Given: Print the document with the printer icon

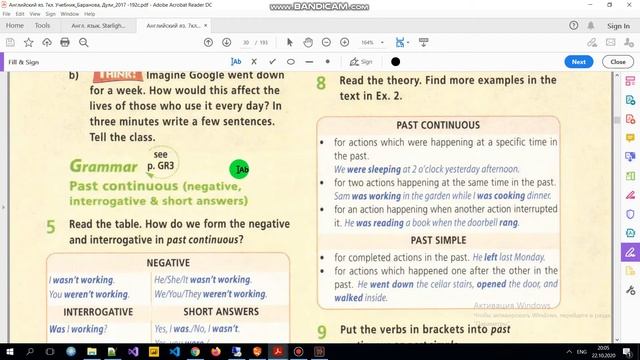Looking at the screenshot, I should pyautogui.click(x=65, y=42).
